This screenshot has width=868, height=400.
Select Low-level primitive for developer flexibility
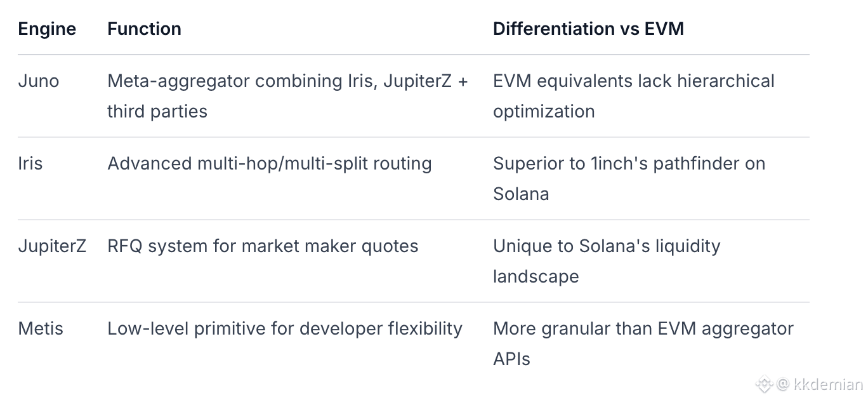point(285,329)
